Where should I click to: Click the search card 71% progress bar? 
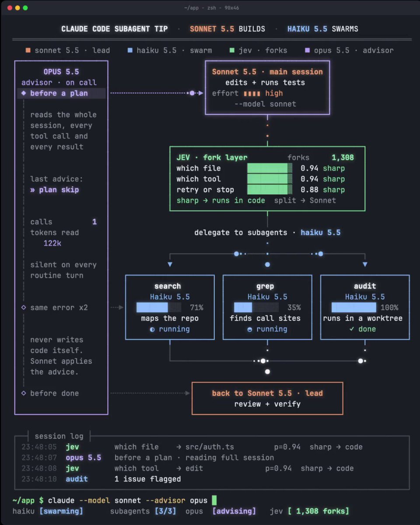click(x=158, y=307)
